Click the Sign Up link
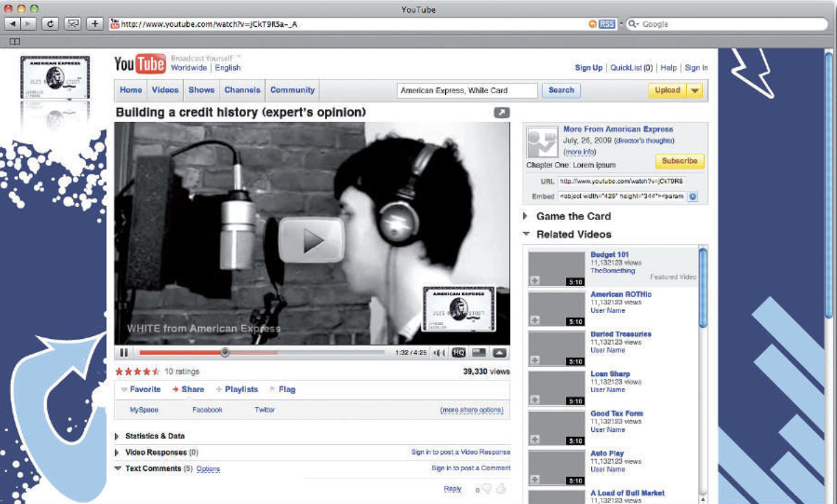Screen dimensions: 837x504 (588, 68)
